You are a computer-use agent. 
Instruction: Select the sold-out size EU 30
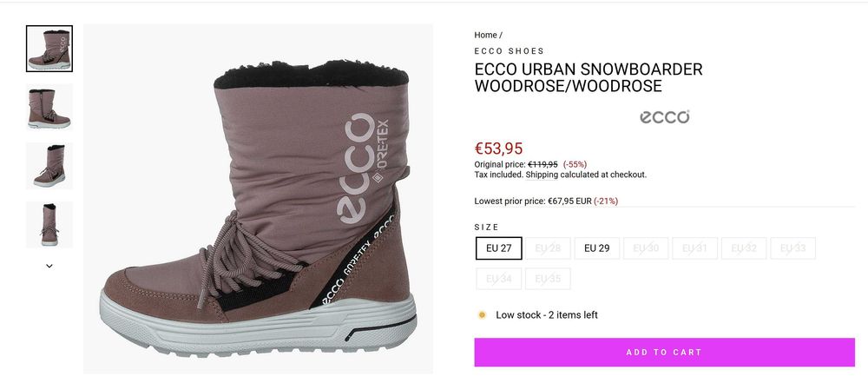tap(646, 248)
